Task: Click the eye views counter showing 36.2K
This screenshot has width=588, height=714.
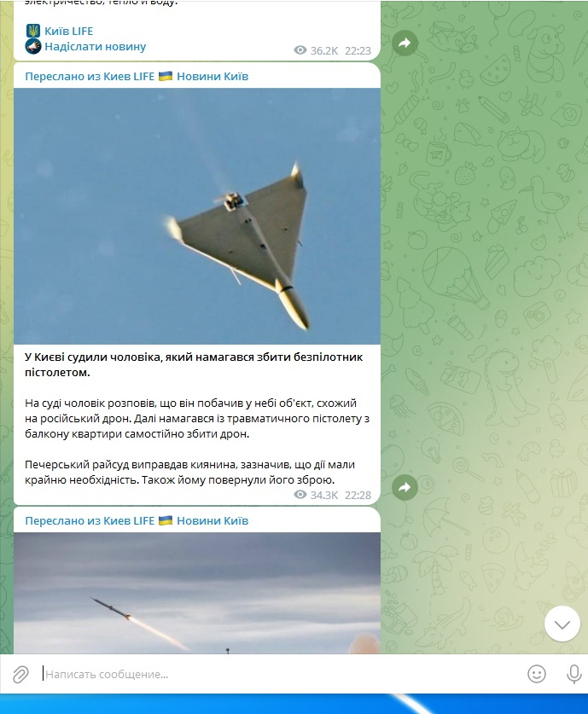Action: point(316,50)
